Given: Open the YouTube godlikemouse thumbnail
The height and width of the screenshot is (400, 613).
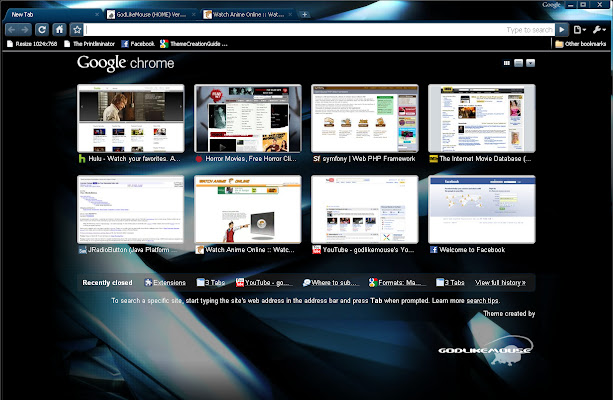Looking at the screenshot, I should click(x=365, y=209).
